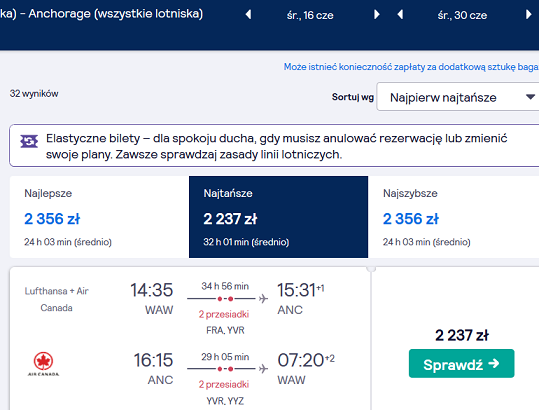Click '2 przesiadki' with FRA, YVR stops

pos(224,314)
